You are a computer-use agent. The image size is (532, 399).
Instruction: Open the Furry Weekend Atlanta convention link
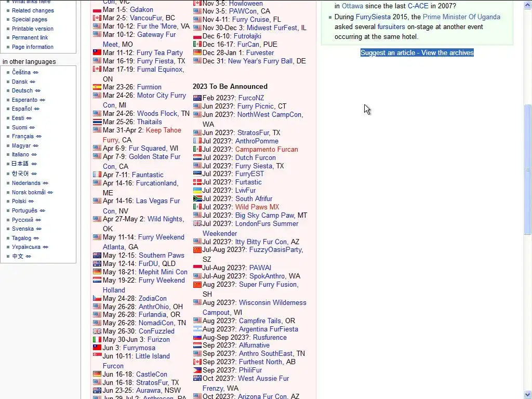tap(143, 242)
